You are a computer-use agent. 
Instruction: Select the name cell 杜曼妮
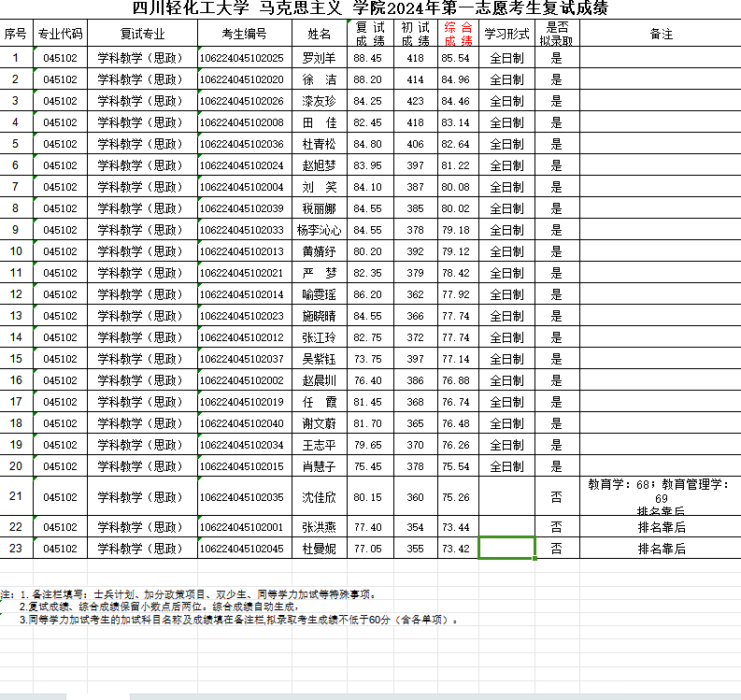pyautogui.click(x=320, y=549)
